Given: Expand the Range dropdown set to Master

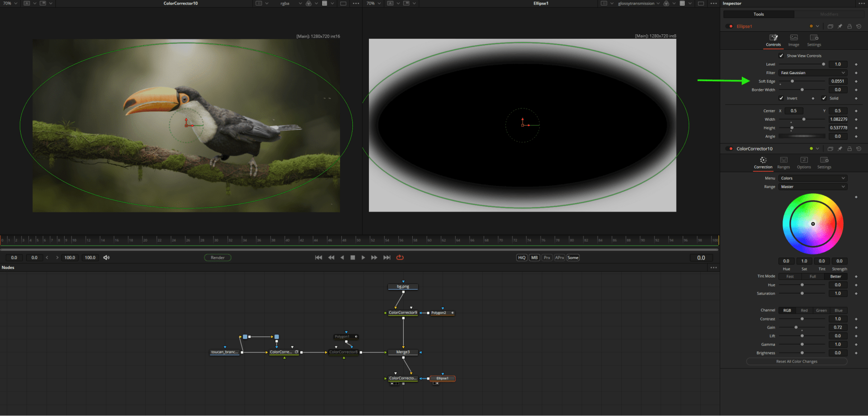Looking at the screenshot, I should click(812, 187).
